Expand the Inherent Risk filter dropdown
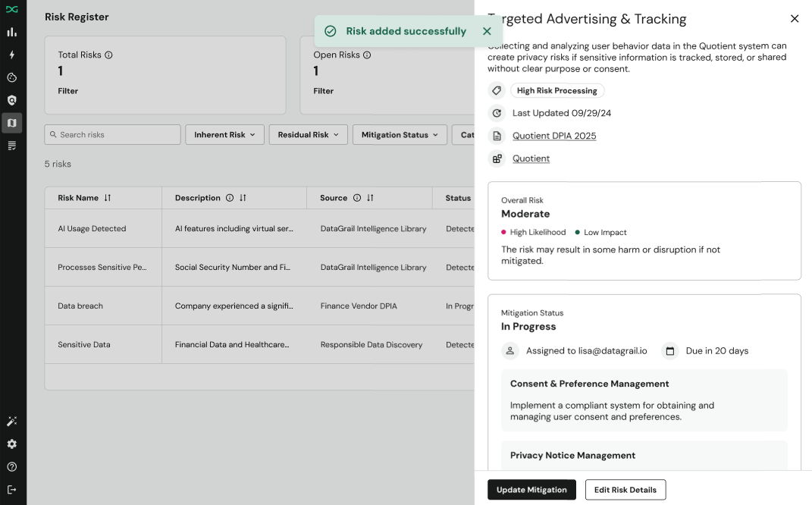The width and height of the screenshot is (812, 505). [224, 135]
